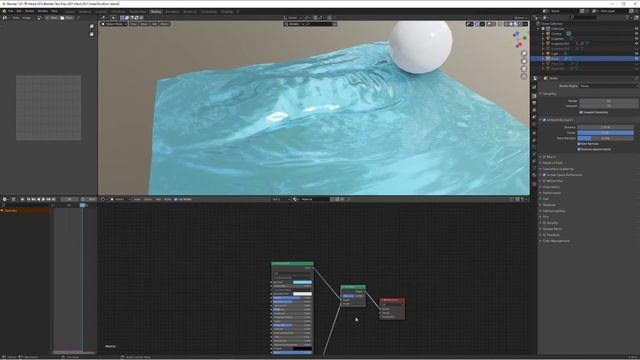Screen dimensions: 640x360
Task: Open the Particles properties tab icon
Action: [x=534, y=147]
